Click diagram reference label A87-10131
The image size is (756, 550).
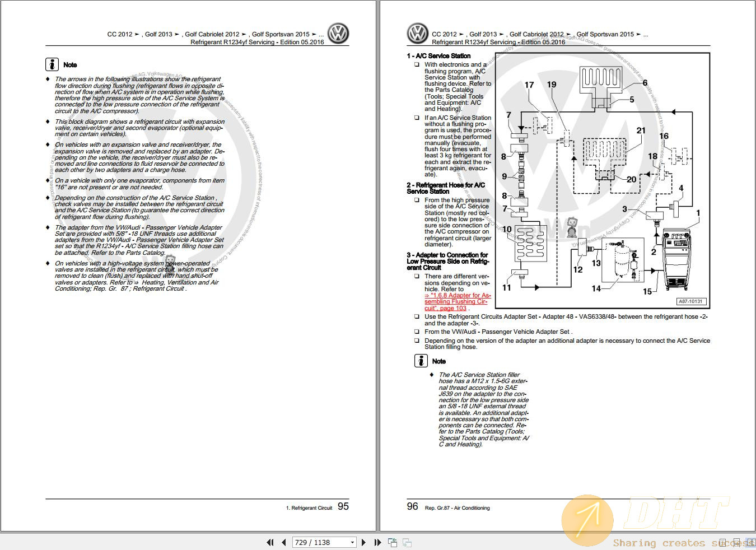coord(690,301)
